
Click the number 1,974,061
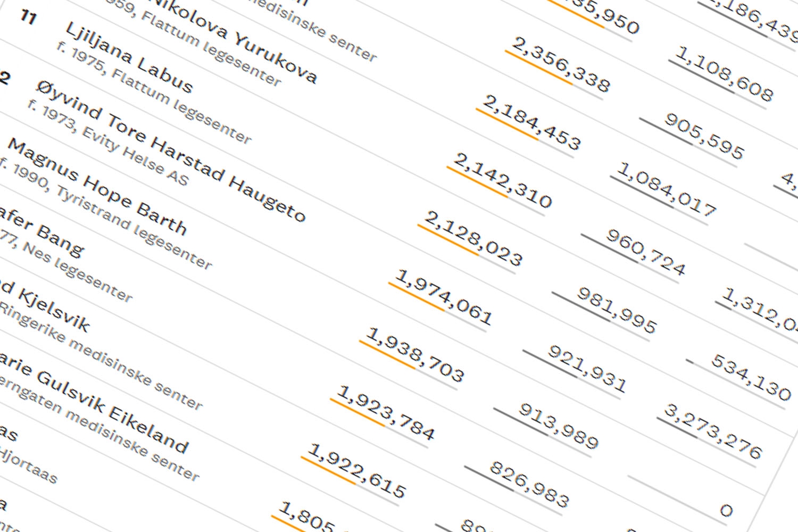[x=444, y=297]
